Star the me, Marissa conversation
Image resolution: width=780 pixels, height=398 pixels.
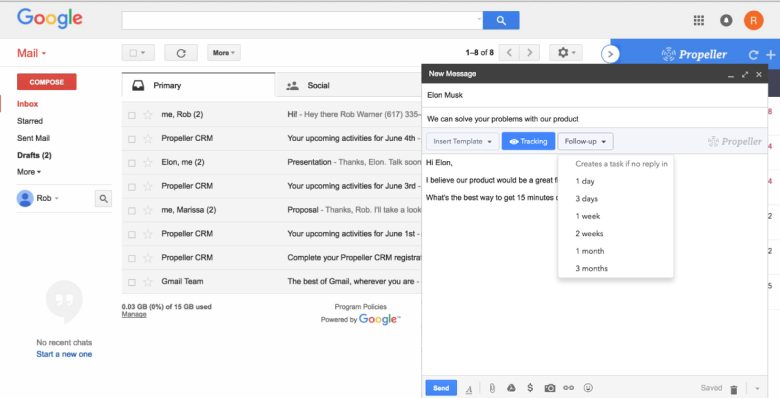click(x=148, y=210)
